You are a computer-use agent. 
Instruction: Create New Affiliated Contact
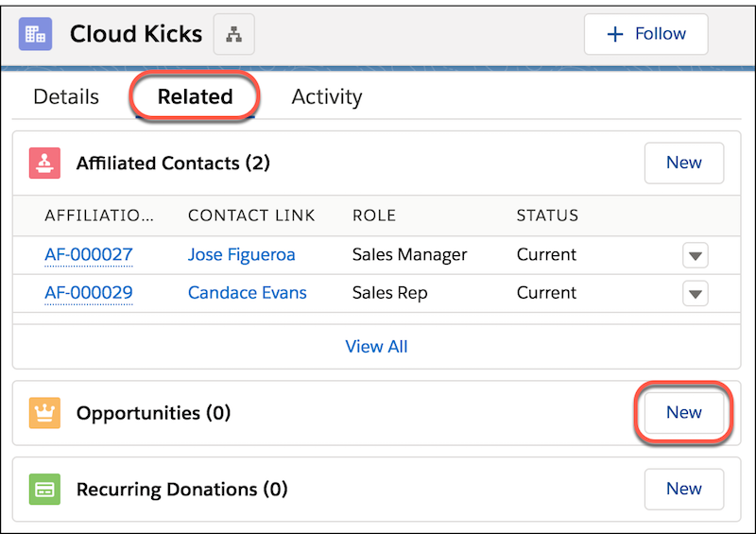click(683, 164)
